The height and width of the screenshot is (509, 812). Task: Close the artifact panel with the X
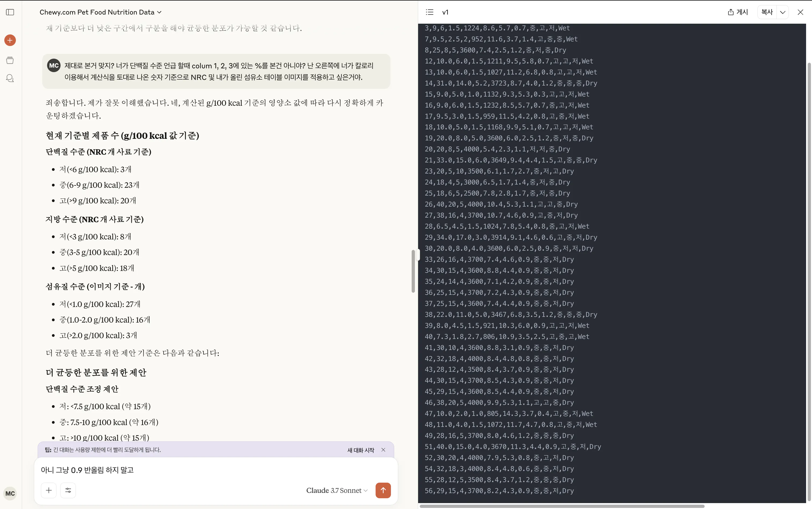[800, 12]
